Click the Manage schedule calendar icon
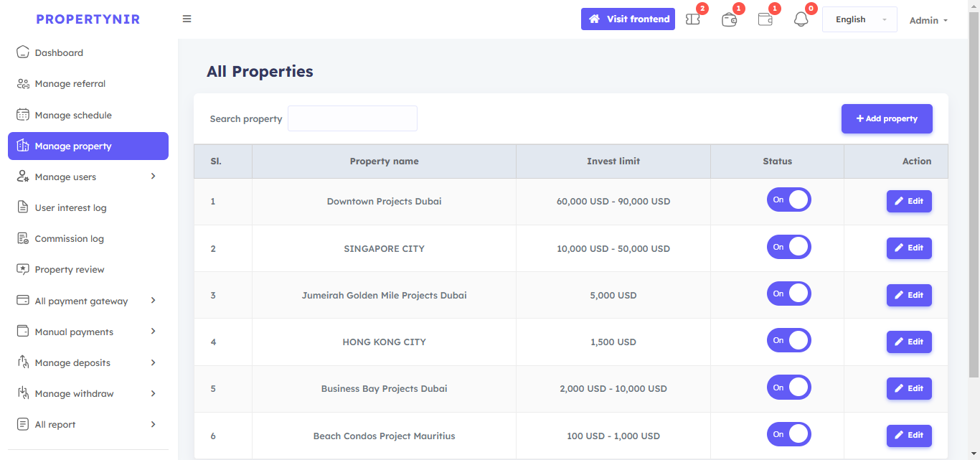The height and width of the screenshot is (460, 980). [23, 115]
